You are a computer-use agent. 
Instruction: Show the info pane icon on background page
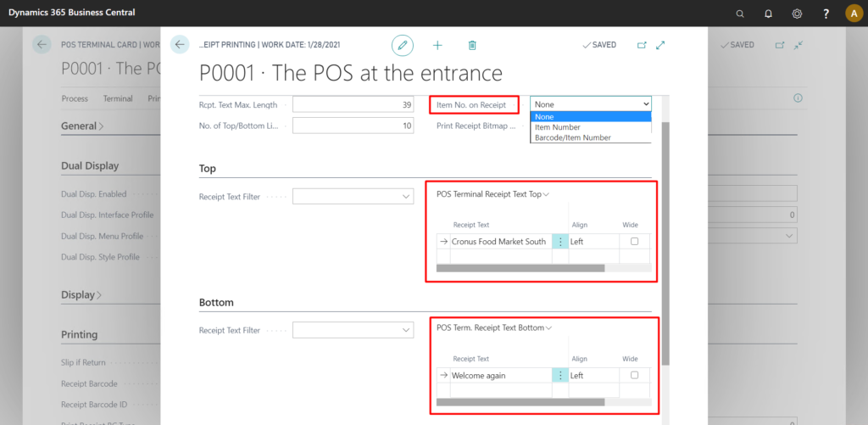[798, 98]
